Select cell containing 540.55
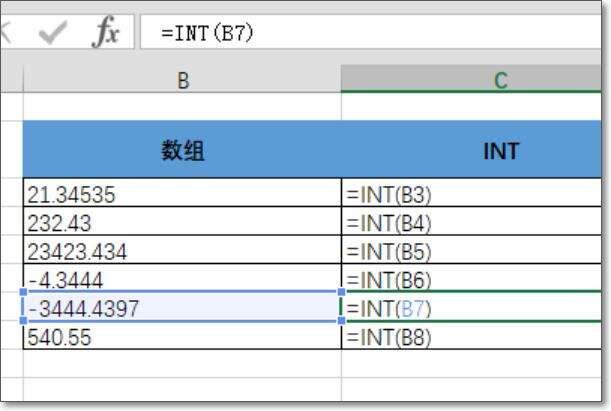Image resolution: width=611 pixels, height=411 pixels. coord(182,336)
